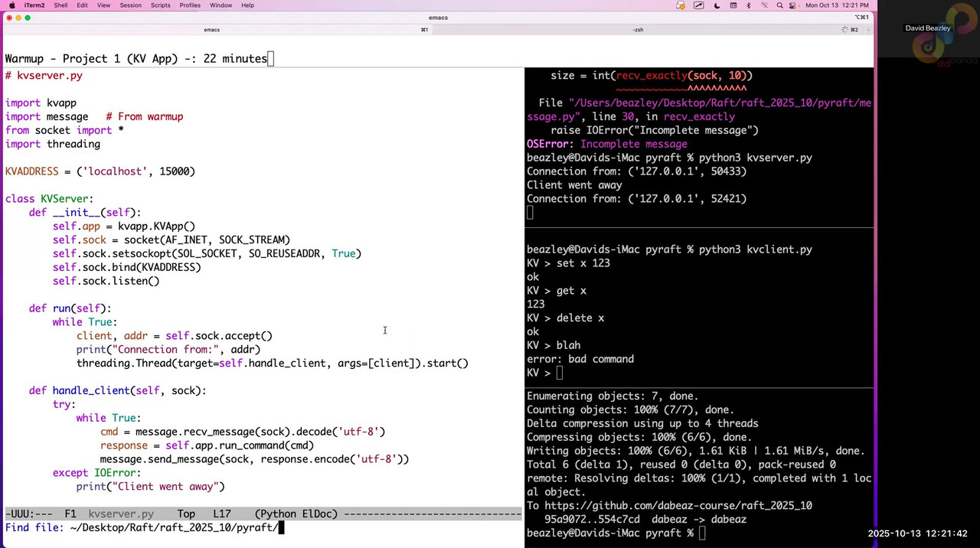This screenshot has width=980, height=548.
Task: Click 'OSError: Incomplete message' traceback line
Action: tap(607, 144)
